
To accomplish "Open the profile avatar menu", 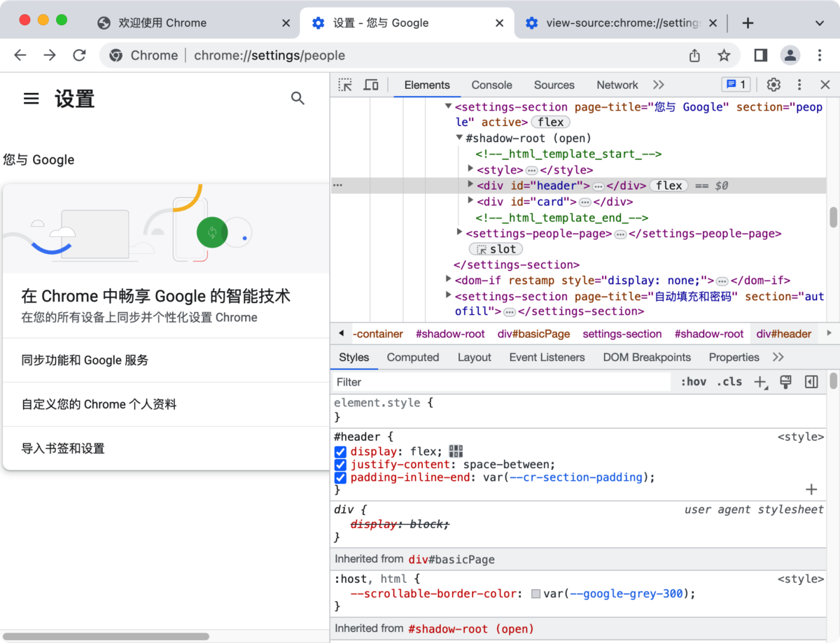I will pos(790,55).
